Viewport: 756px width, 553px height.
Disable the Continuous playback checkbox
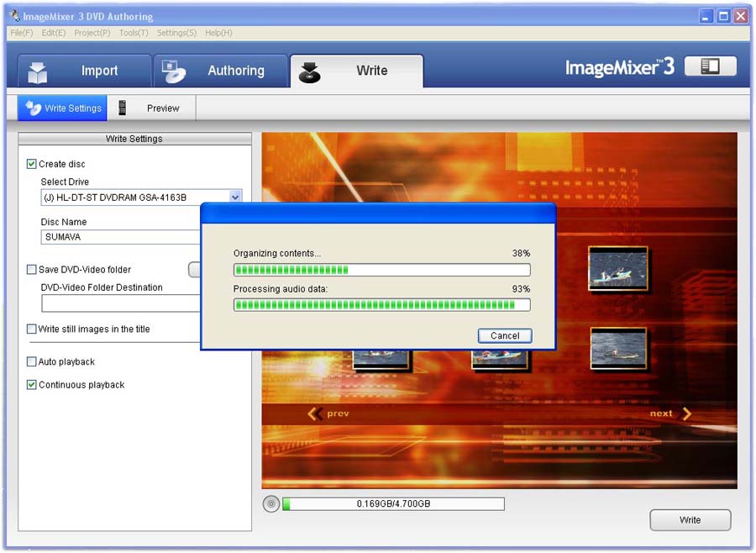tap(32, 385)
